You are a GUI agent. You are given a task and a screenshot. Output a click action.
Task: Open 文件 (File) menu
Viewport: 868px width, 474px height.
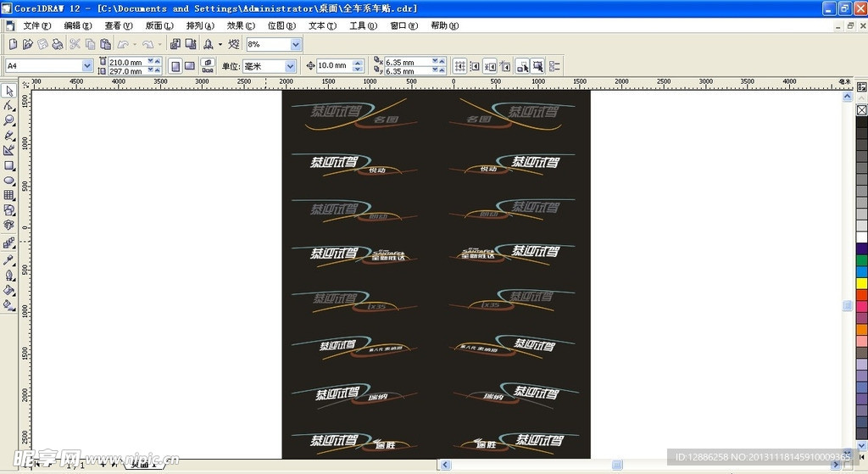point(36,25)
